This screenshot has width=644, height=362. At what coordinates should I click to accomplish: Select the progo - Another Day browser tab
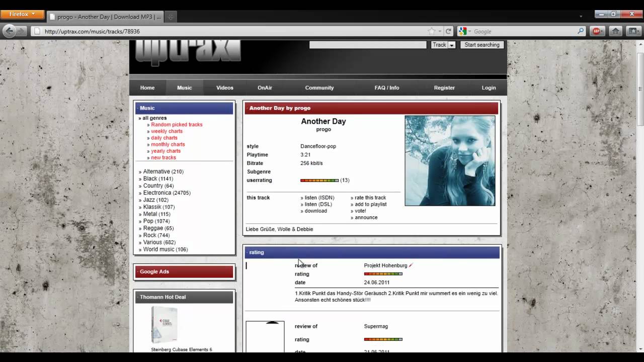[x=106, y=17]
